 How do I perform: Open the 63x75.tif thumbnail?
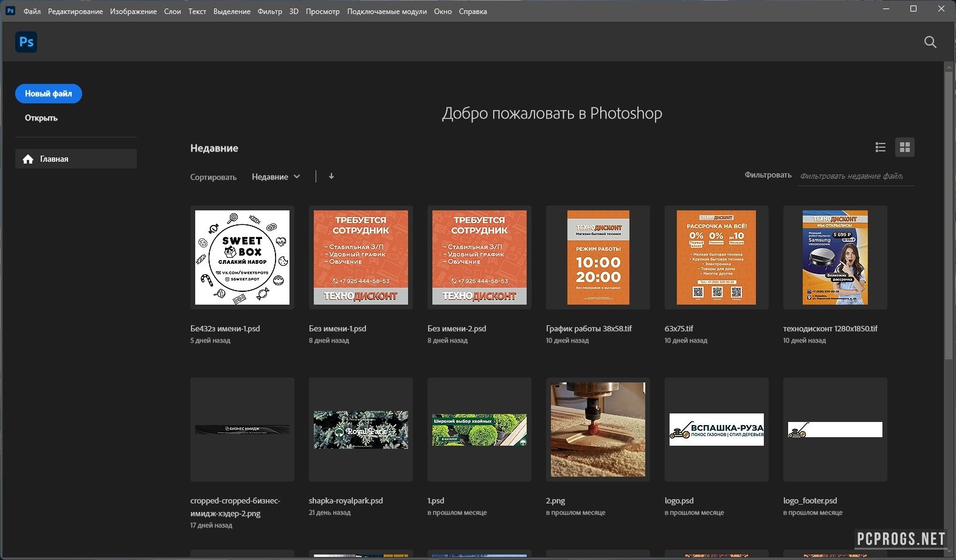point(716,258)
